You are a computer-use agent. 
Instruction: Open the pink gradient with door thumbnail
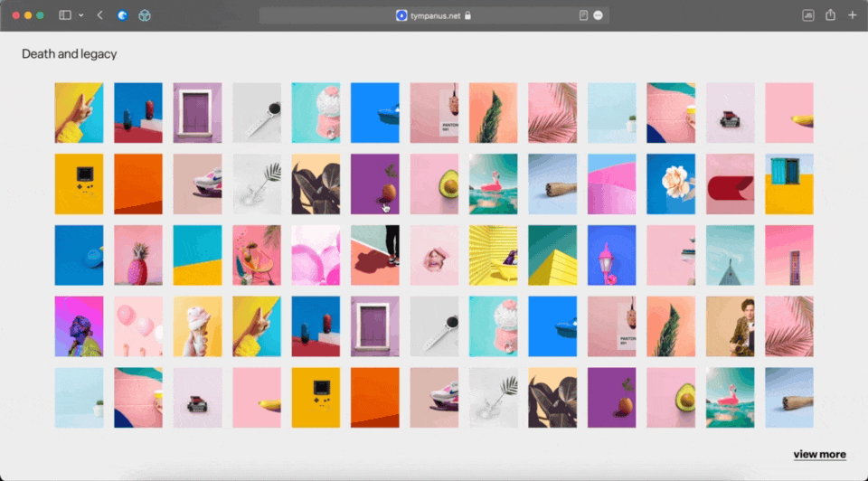click(789, 255)
